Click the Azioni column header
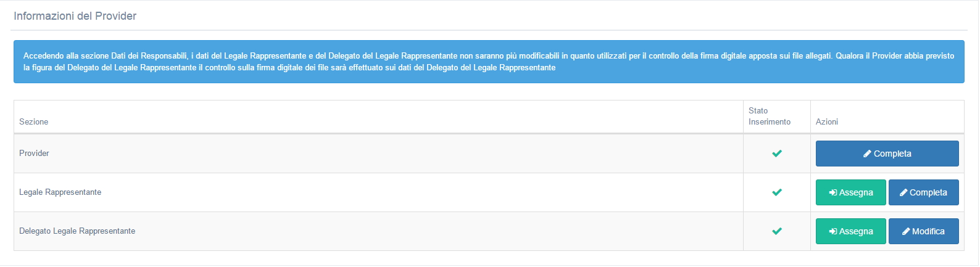Screen dimensions: 980x267 click(827, 122)
